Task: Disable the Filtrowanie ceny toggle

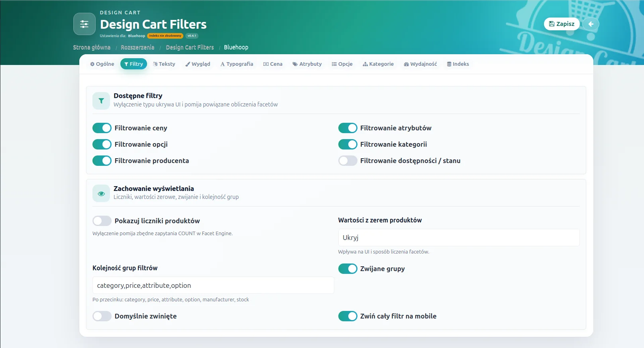Action: point(102,128)
